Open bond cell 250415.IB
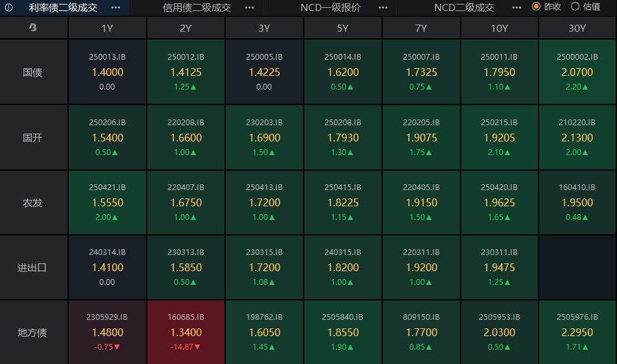The image size is (617, 364). pyautogui.click(x=343, y=202)
